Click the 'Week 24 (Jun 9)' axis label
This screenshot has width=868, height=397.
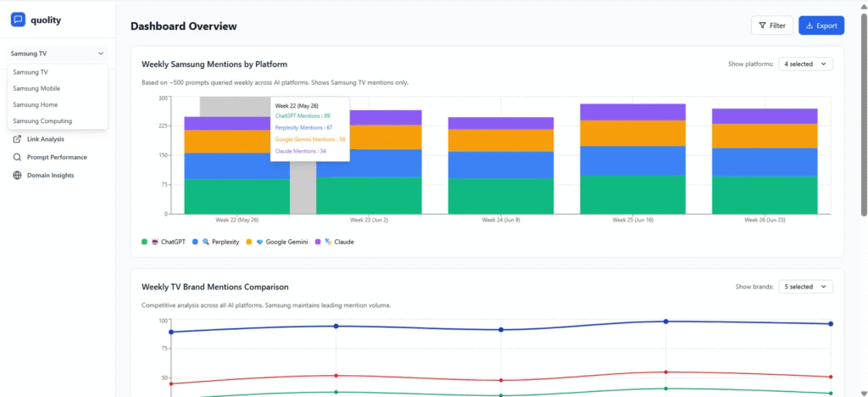501,220
